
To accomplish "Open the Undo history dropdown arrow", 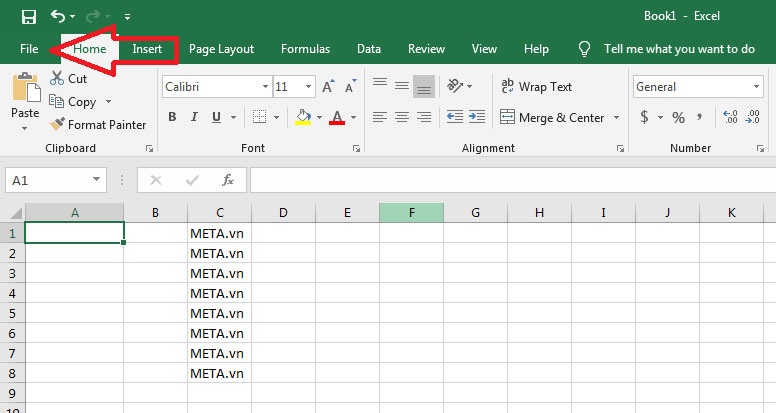I will pyautogui.click(x=73, y=17).
